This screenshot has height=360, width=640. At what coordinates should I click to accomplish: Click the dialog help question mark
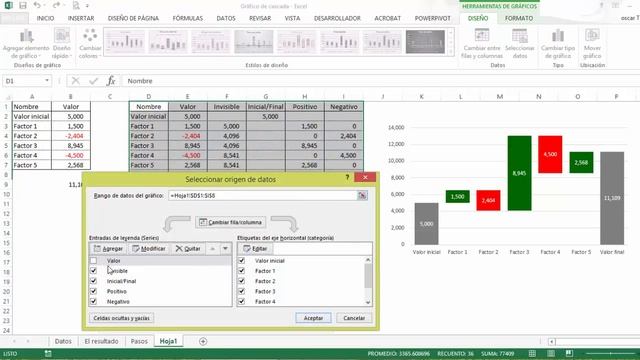pyautogui.click(x=347, y=178)
